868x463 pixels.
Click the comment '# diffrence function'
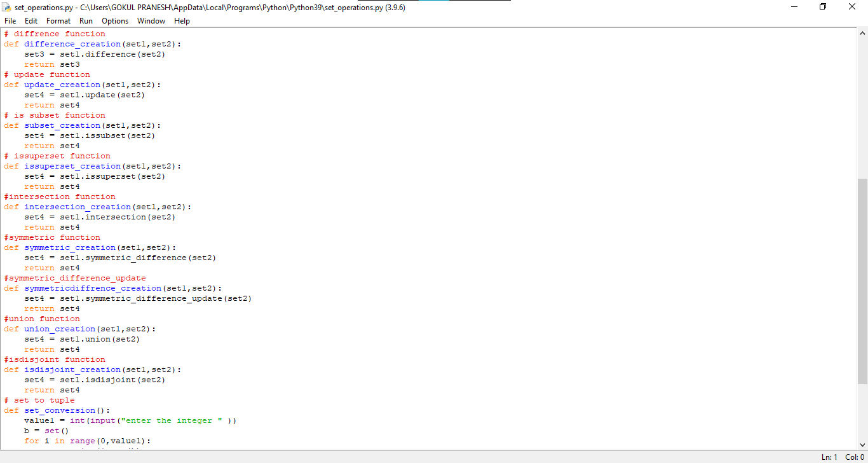point(55,34)
